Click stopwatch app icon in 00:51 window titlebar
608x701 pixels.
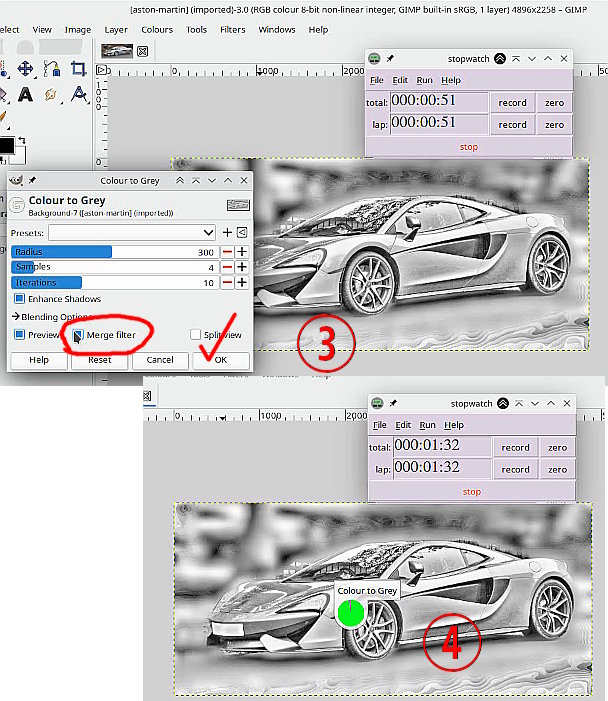pos(374,59)
